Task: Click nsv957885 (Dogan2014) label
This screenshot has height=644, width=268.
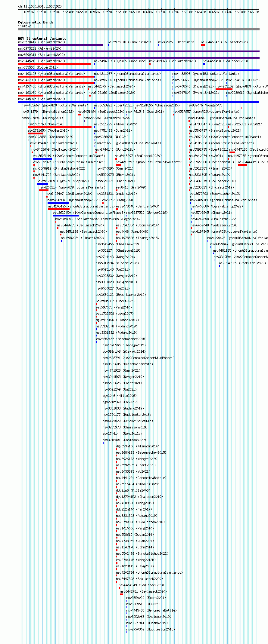Action: tap(121, 219)
